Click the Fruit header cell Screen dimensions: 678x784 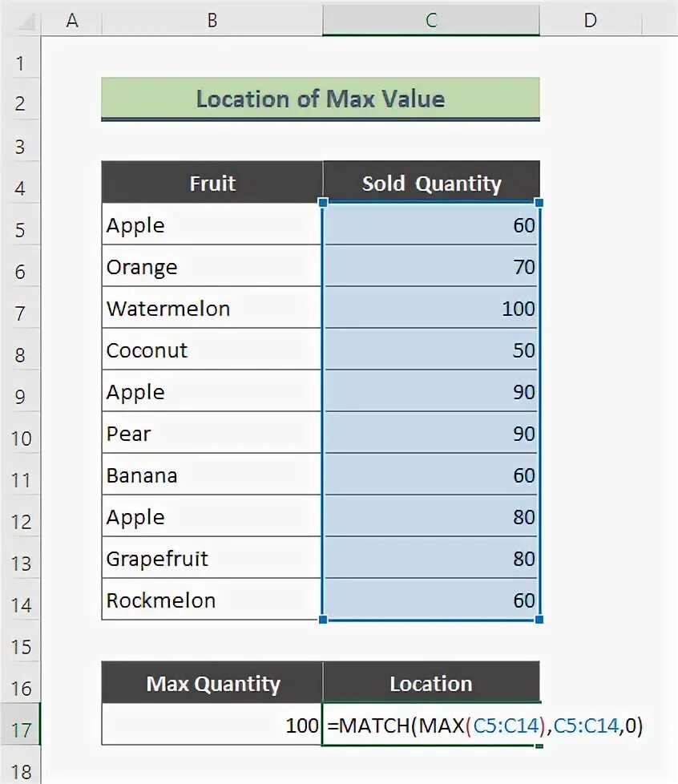(212, 183)
